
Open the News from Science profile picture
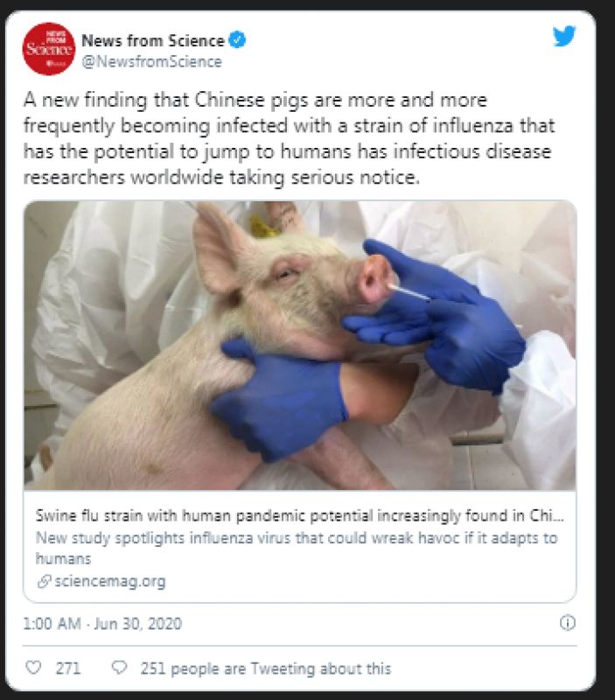(49, 49)
